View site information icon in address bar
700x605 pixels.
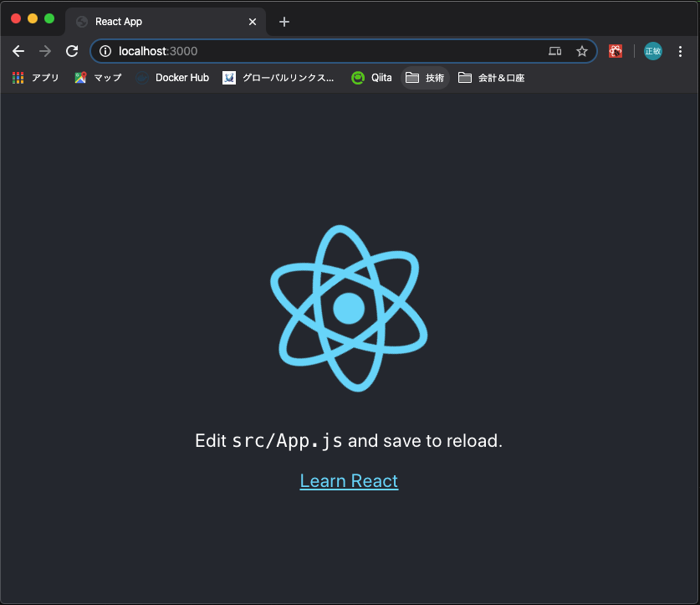coord(105,51)
